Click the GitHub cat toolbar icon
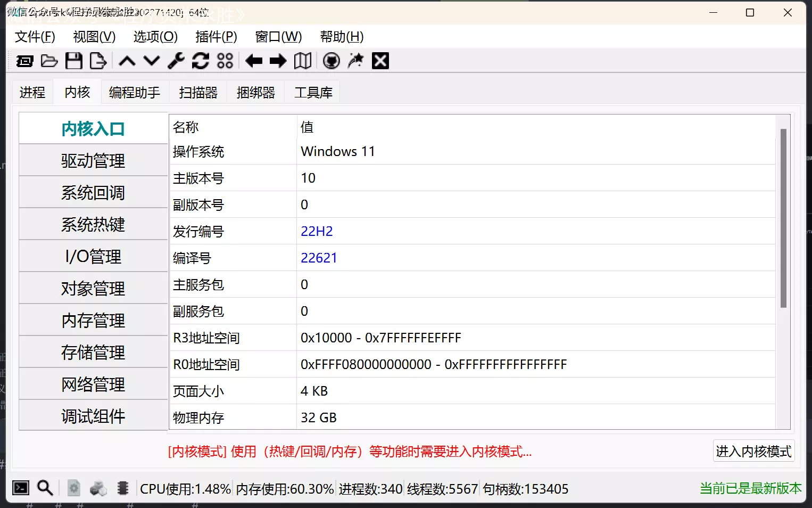This screenshot has height=508, width=812. pos(331,61)
